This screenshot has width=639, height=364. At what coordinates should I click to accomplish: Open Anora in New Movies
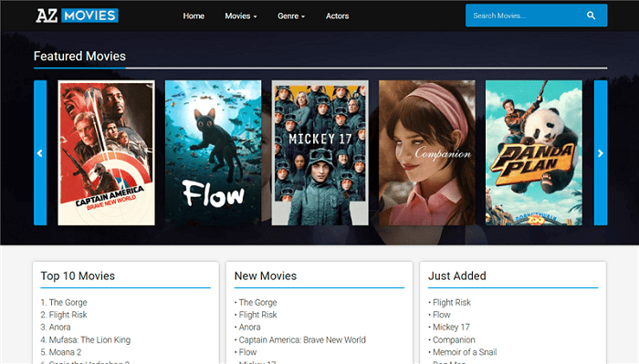(x=249, y=327)
